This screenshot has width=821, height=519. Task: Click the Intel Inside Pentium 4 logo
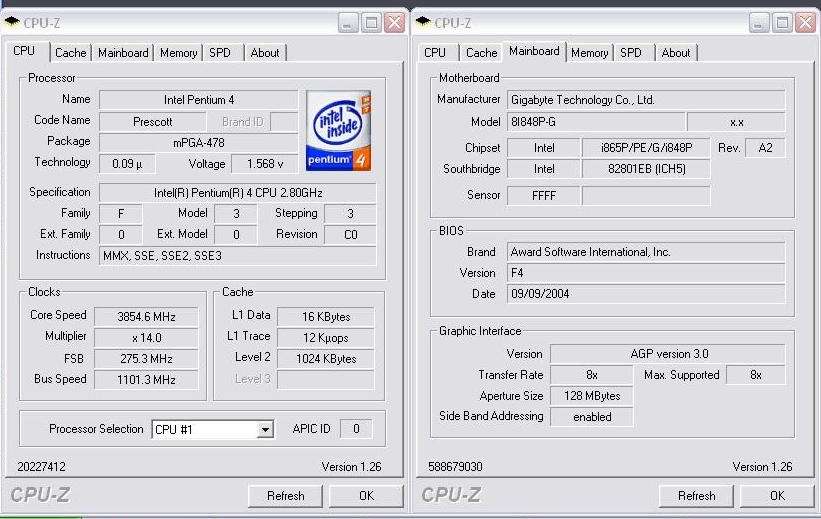pyautogui.click(x=339, y=131)
